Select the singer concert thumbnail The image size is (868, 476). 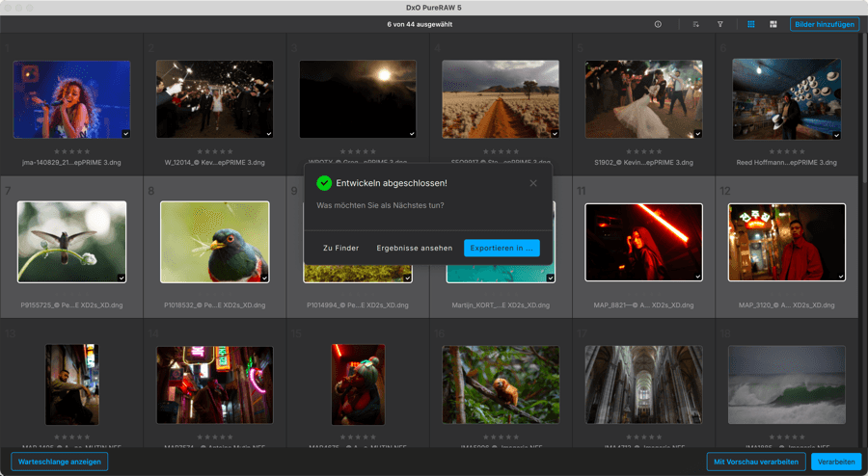72,99
